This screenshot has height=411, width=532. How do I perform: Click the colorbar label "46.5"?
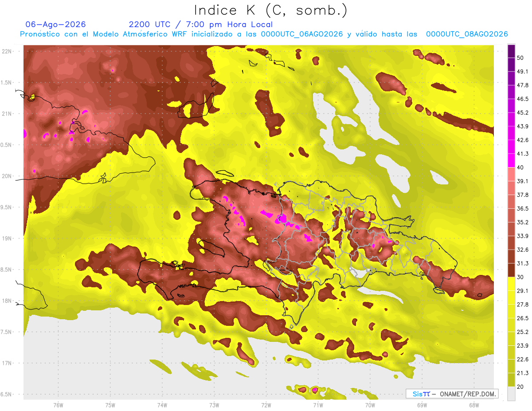pyautogui.click(x=523, y=99)
